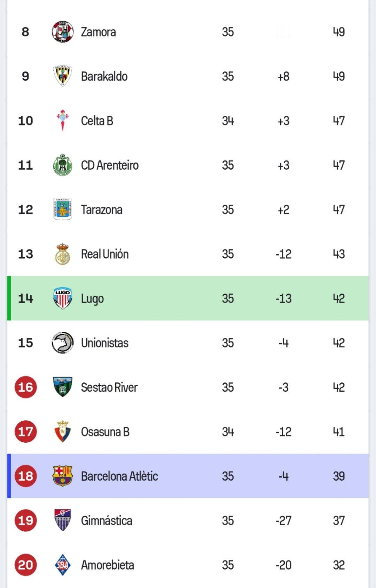The image size is (376, 588).
Task: Tap the red 16 relegation position badge
Action: tap(25, 387)
